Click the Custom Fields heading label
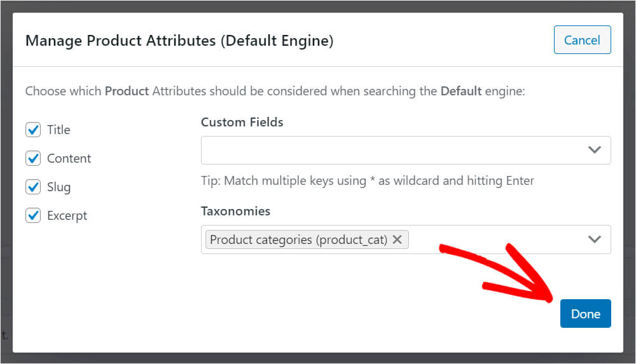This screenshot has height=364, width=636. coord(242,122)
